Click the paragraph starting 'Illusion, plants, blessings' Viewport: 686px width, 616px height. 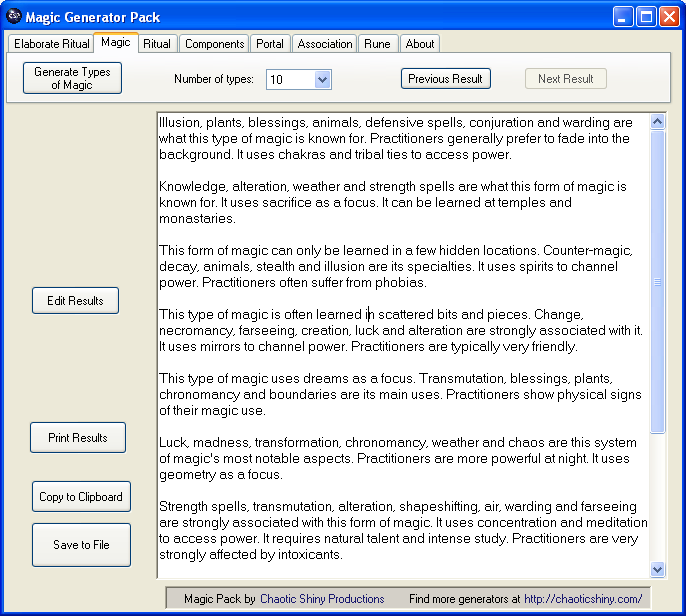coord(396,138)
